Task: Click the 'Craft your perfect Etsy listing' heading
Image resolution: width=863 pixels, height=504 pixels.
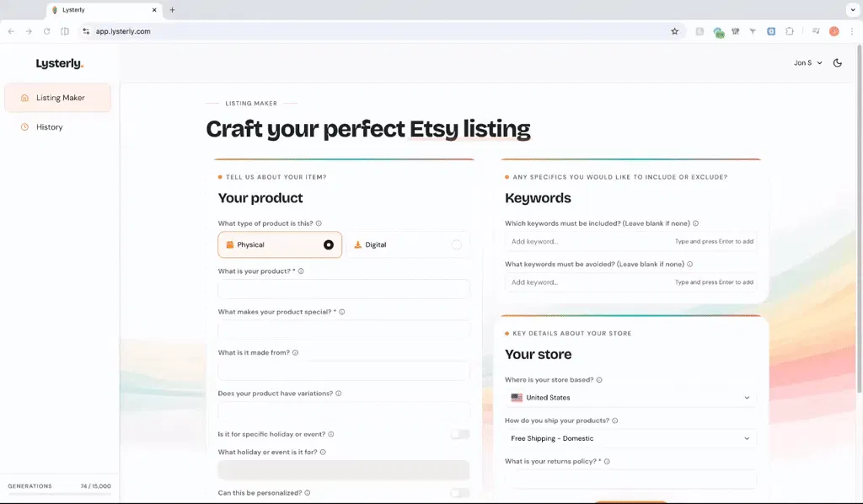Action: coord(368,129)
